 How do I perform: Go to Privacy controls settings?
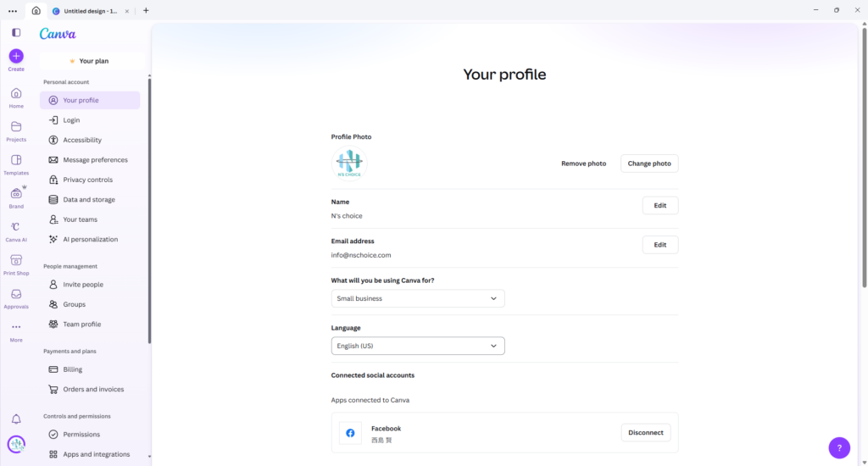click(87, 180)
